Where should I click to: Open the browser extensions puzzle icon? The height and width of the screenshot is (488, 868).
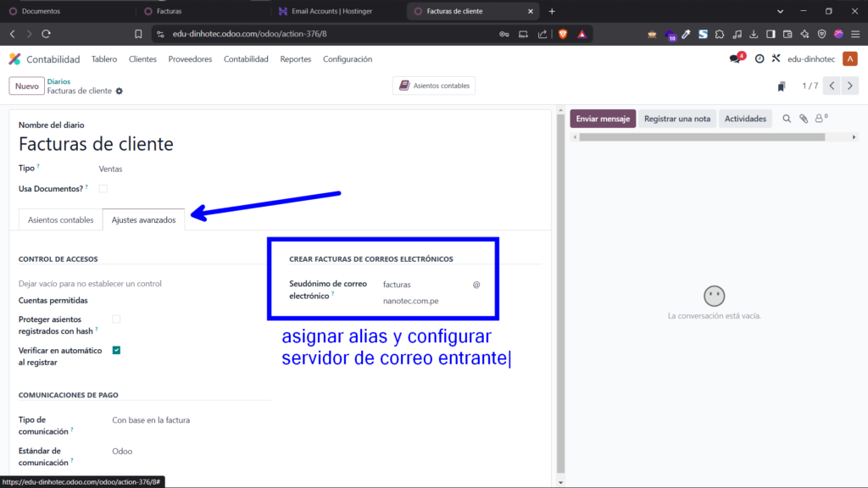720,34
